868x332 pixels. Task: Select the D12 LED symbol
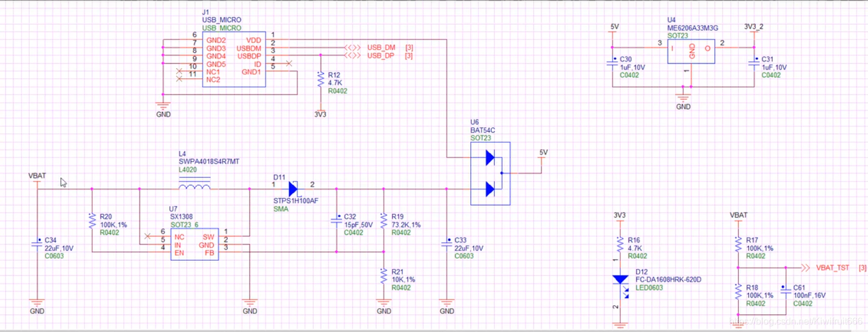pos(620,280)
